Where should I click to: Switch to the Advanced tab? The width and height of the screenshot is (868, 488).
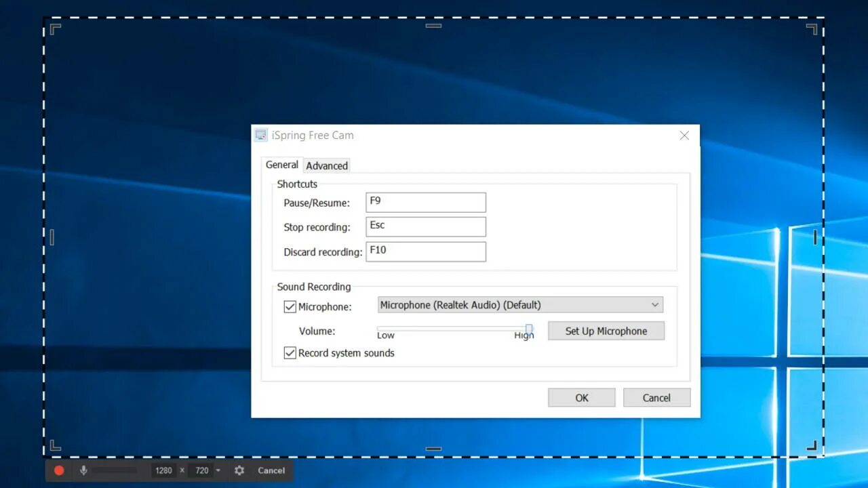tap(327, 165)
